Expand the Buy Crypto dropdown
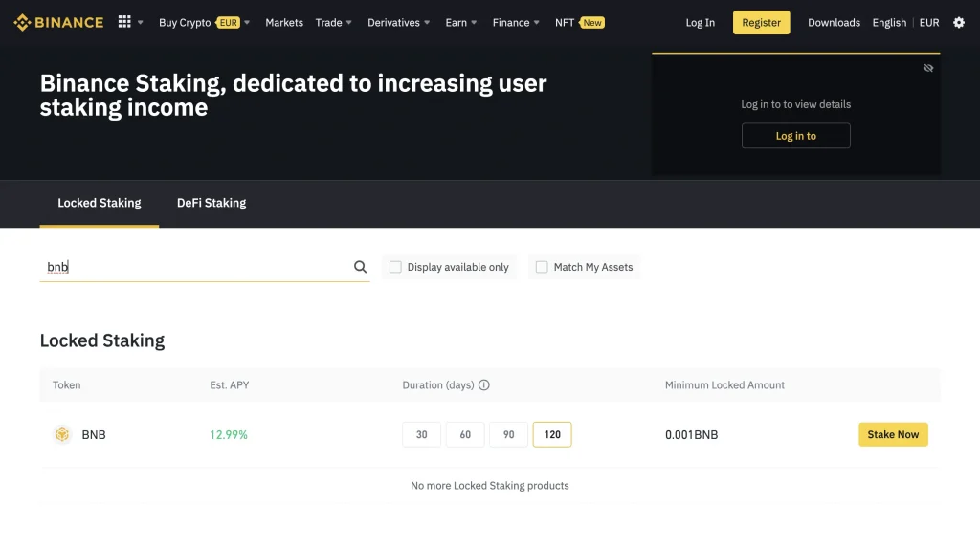980x548 pixels. [204, 23]
